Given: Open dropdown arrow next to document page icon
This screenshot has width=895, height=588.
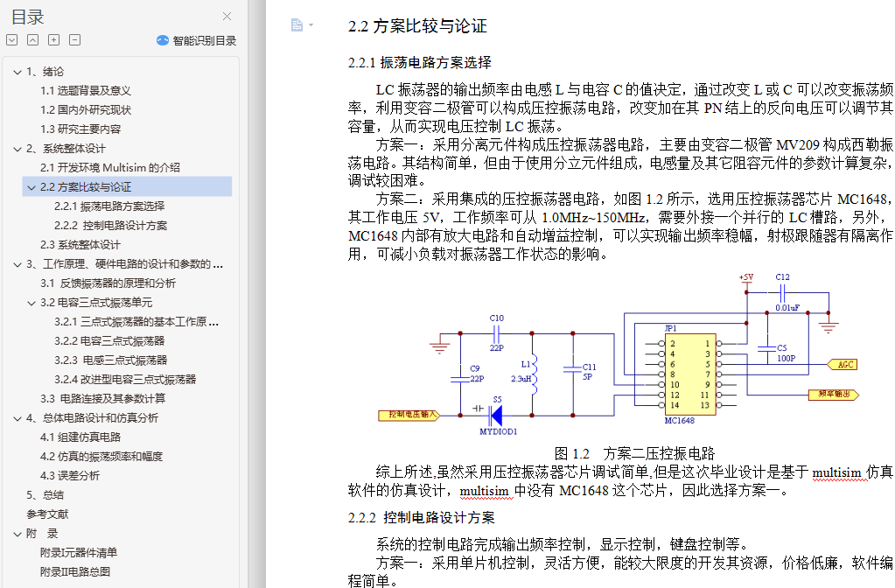Looking at the screenshot, I should click(x=311, y=25).
